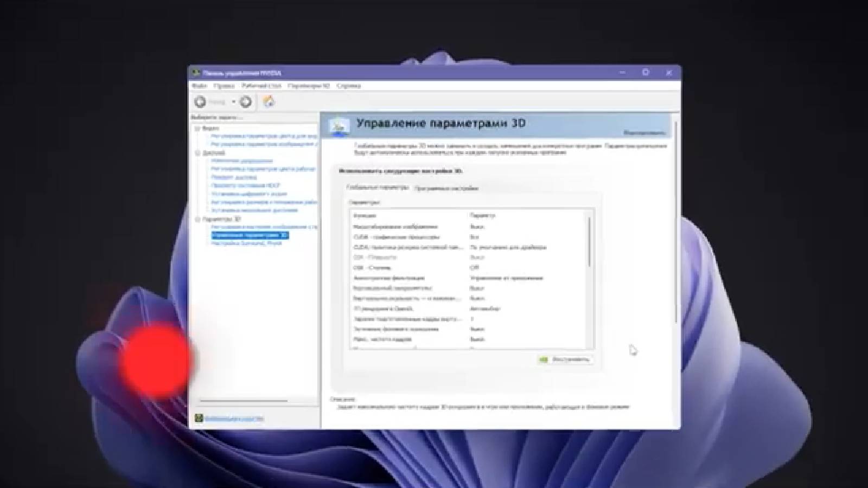This screenshot has width=868, height=488.
Task: Click the 'Управление от приложения' anisotropic filtering value
Action: coord(506,278)
